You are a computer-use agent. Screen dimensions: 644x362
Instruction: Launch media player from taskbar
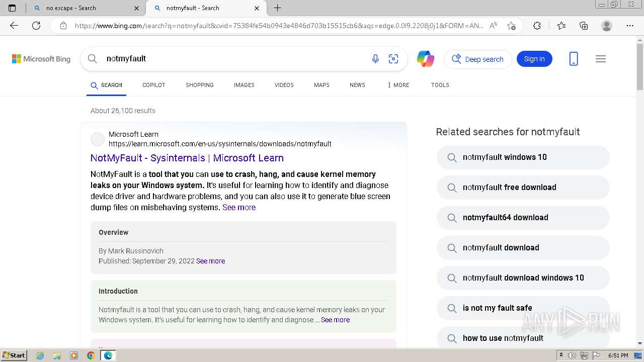coord(74,355)
